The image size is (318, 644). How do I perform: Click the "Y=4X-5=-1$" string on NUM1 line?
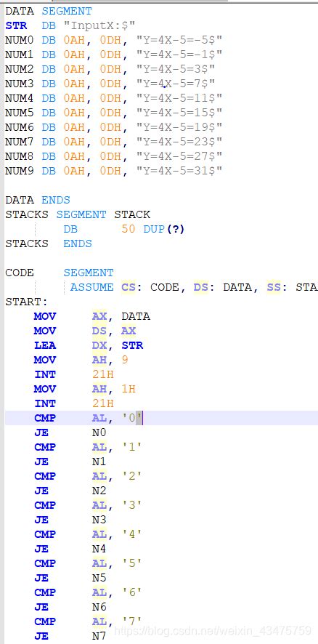coord(179,55)
